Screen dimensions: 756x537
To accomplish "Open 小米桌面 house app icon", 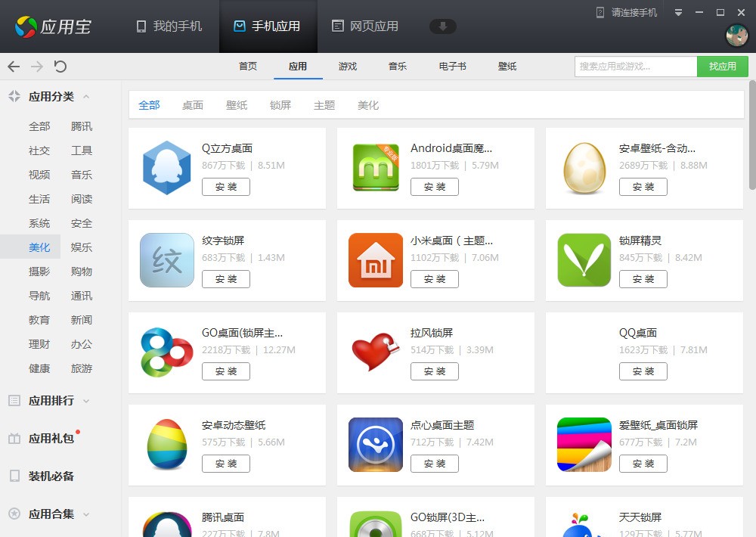I will [x=376, y=260].
